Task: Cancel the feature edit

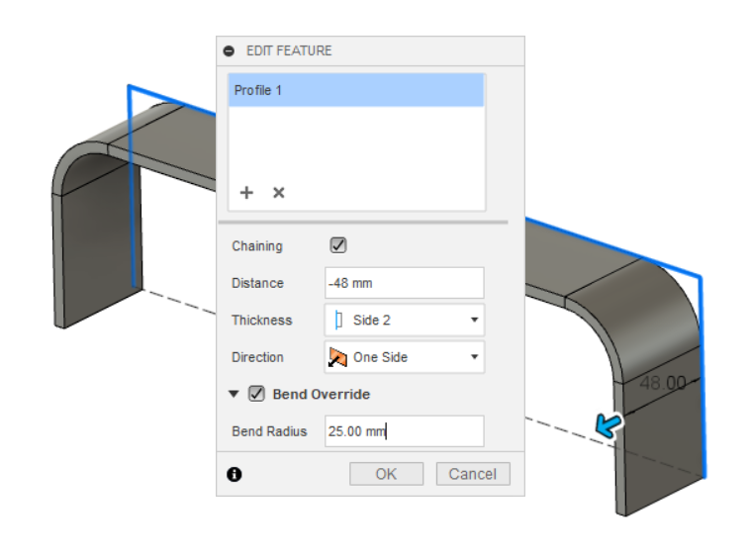Action: 473,474
